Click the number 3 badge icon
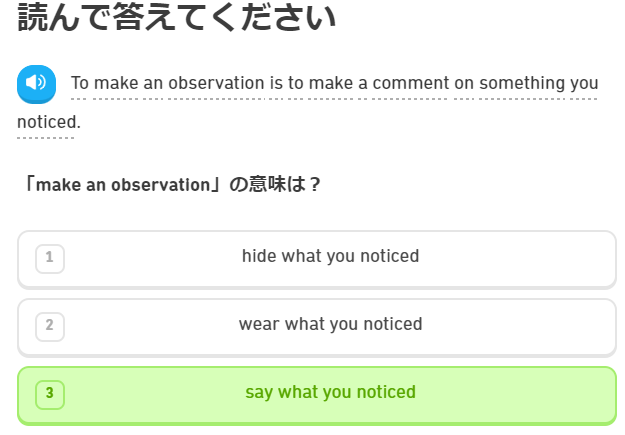625x435 pixels. (49, 393)
